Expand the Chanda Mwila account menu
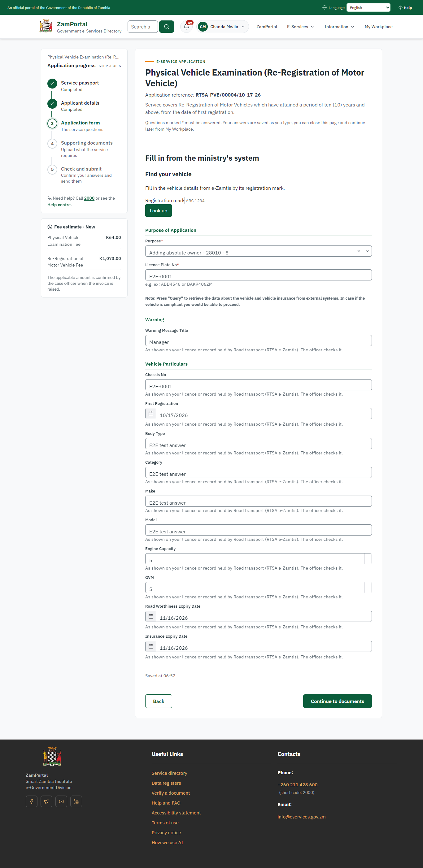 [223, 27]
